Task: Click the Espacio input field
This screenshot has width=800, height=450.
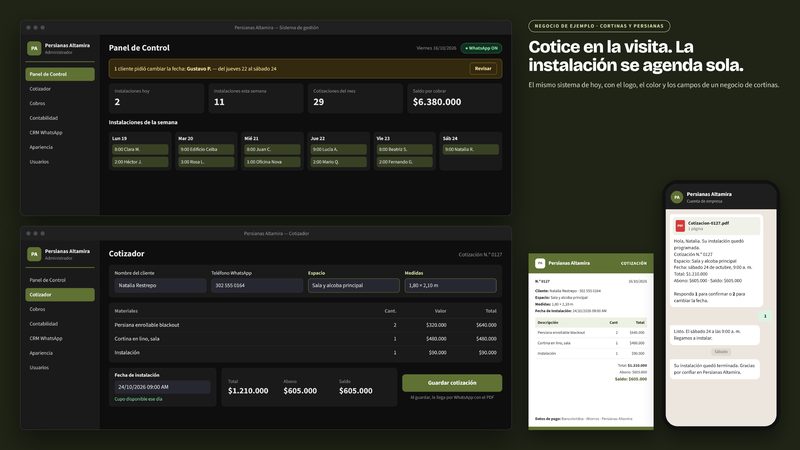Action: [354, 285]
